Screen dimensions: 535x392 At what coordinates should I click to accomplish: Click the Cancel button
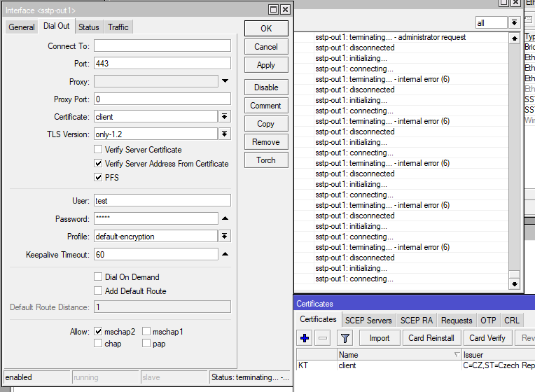(266, 47)
